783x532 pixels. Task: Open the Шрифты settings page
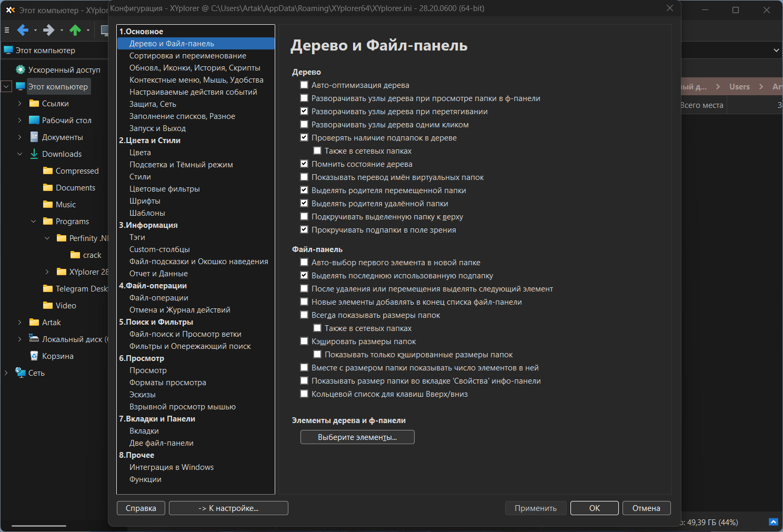[145, 201]
